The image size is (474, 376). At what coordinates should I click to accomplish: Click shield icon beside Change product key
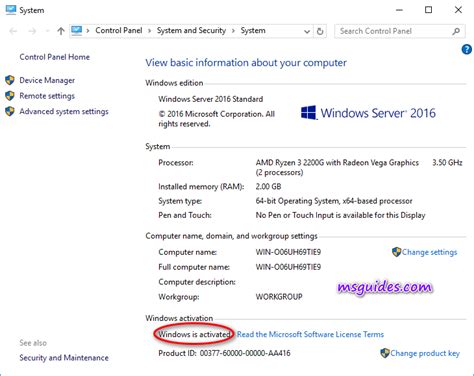[x=385, y=353]
